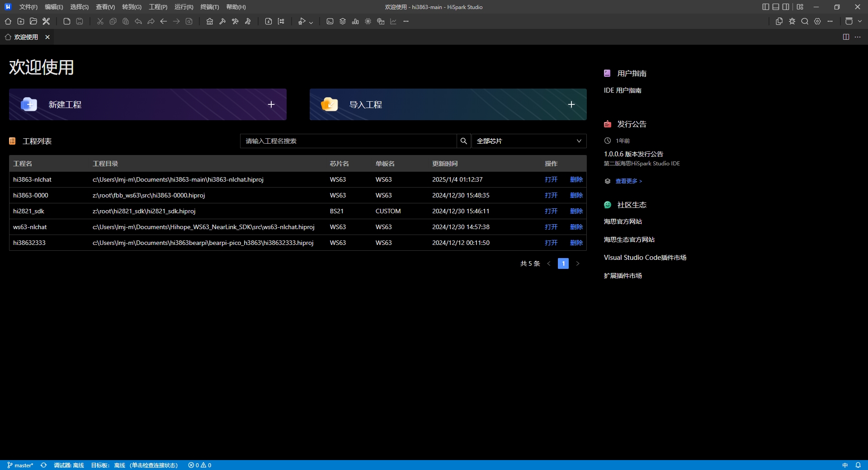868x470 pixels.
Task: Open the settings gear icon top right
Action: (817, 21)
